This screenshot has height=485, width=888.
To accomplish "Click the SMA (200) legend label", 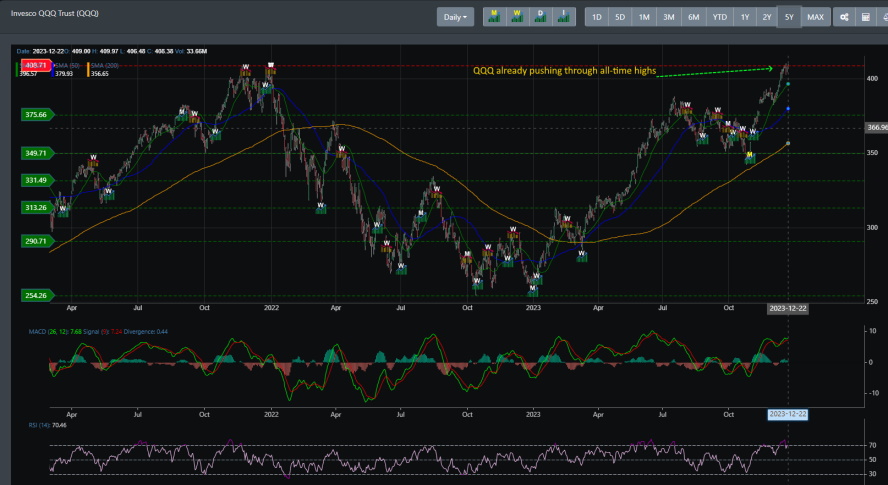I will [105, 66].
